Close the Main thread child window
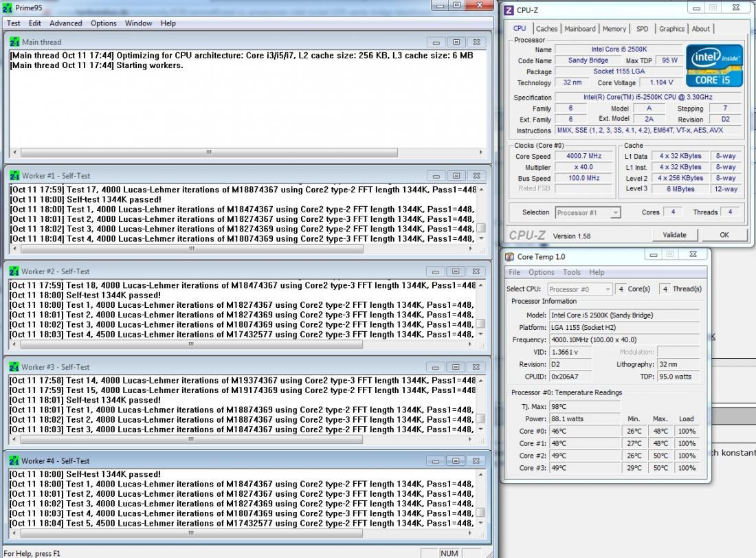The image size is (756, 558). pyautogui.click(x=476, y=43)
